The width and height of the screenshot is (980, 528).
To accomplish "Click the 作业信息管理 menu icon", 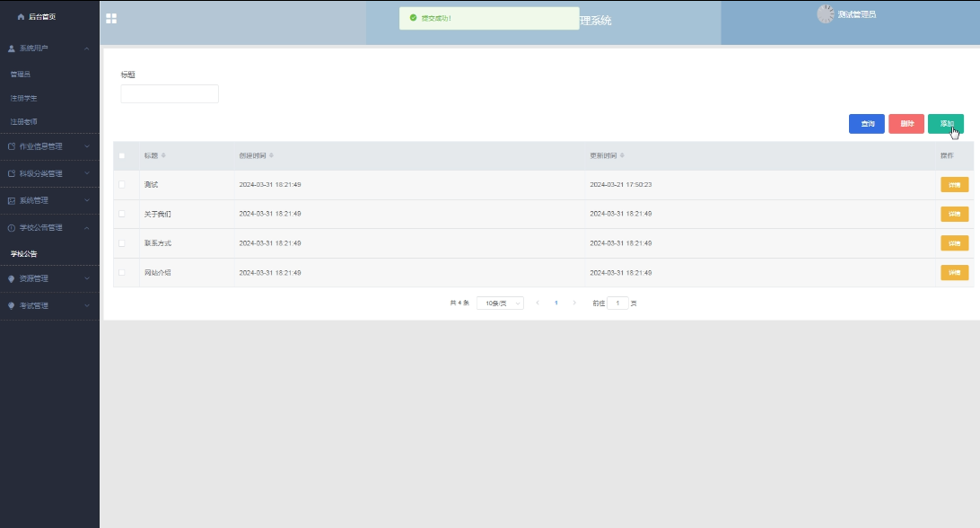I will pyautogui.click(x=12, y=146).
